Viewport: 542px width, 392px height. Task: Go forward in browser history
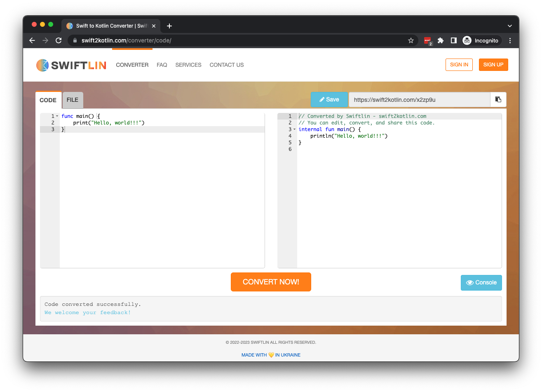tap(45, 40)
